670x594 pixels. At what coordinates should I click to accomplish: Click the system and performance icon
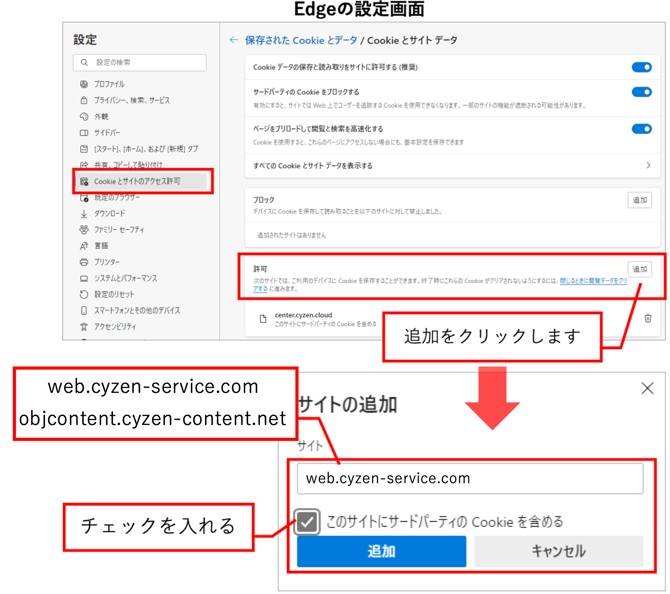84,278
